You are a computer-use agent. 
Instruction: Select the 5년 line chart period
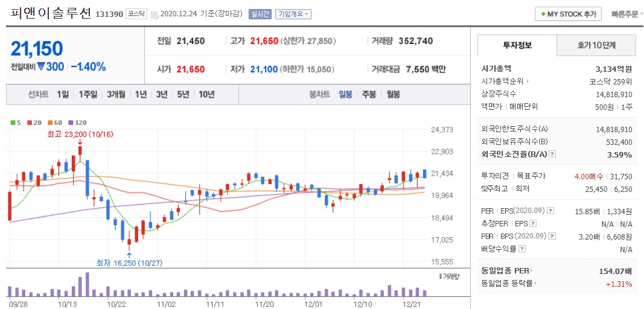tap(183, 95)
